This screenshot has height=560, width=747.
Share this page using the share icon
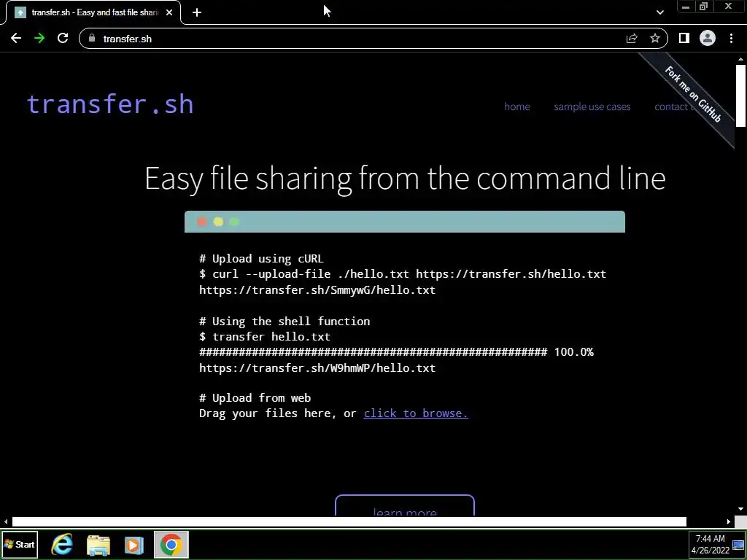(632, 39)
